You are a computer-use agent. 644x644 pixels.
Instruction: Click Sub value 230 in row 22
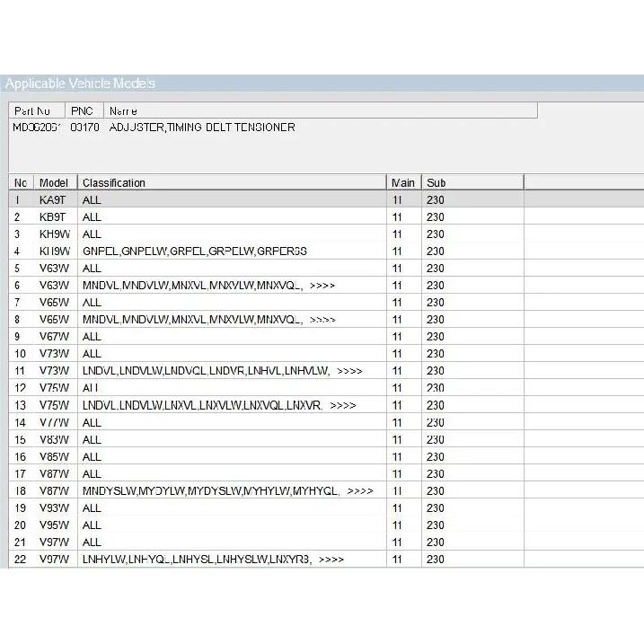pyautogui.click(x=436, y=560)
